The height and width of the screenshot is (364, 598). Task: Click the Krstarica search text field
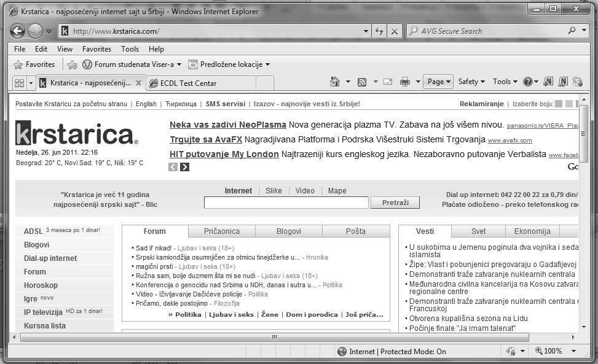point(286,203)
